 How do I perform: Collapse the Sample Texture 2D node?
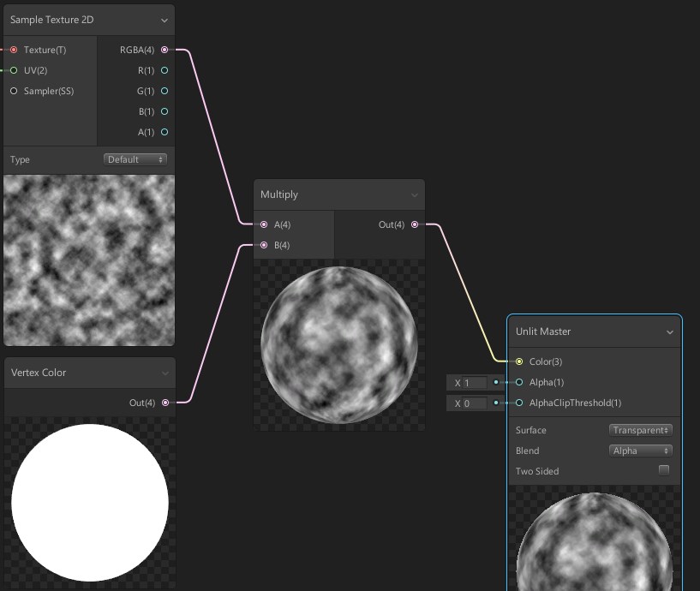pyautogui.click(x=165, y=20)
